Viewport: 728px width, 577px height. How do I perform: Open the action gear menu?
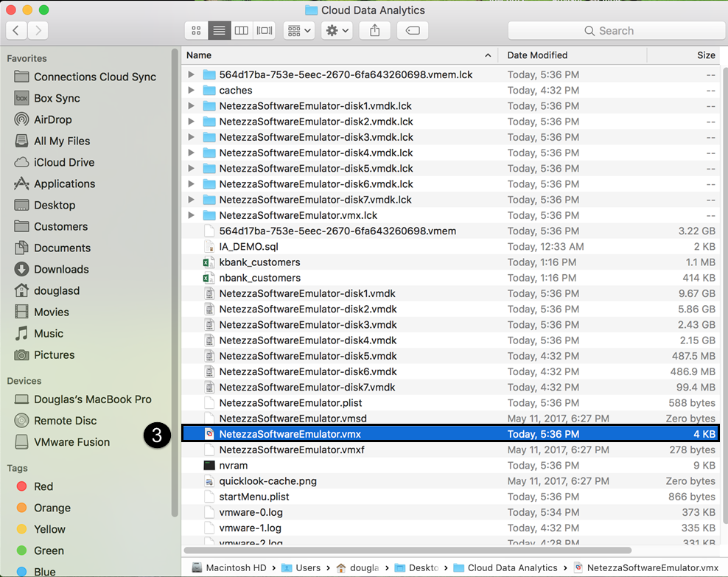coord(337,31)
